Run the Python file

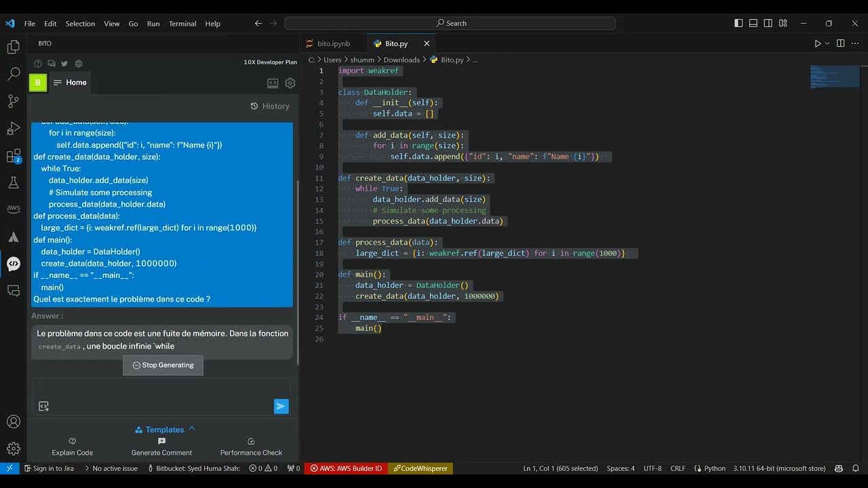[x=818, y=43]
